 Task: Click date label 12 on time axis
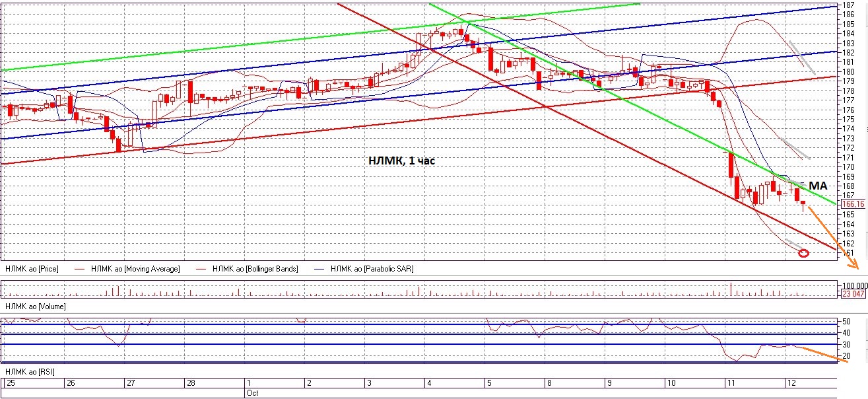(x=791, y=383)
